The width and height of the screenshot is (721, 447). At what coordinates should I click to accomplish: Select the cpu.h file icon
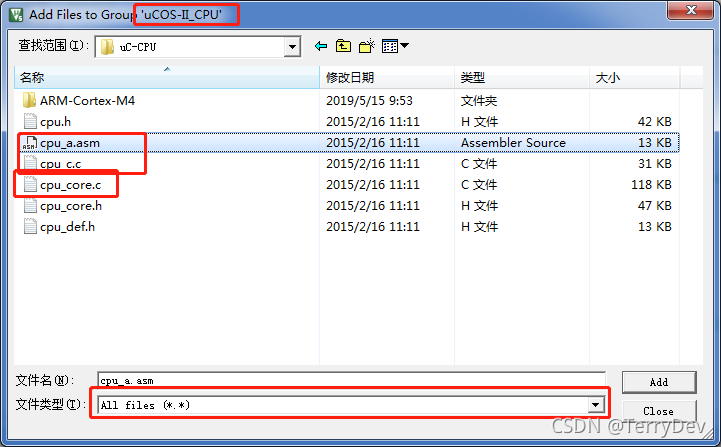coord(30,121)
